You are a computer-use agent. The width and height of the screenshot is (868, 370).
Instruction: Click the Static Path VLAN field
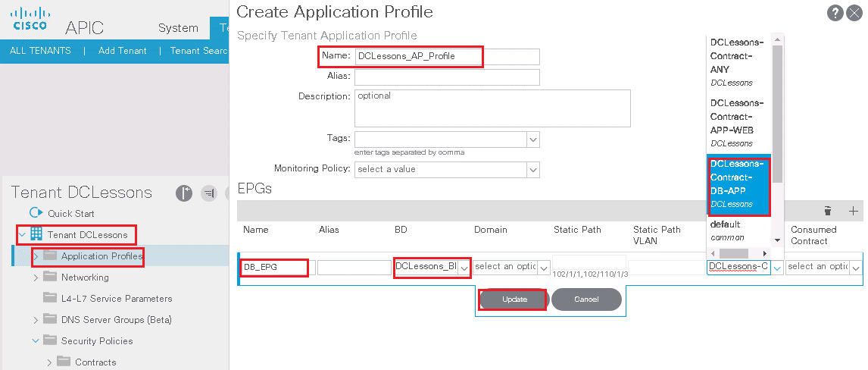(x=666, y=268)
